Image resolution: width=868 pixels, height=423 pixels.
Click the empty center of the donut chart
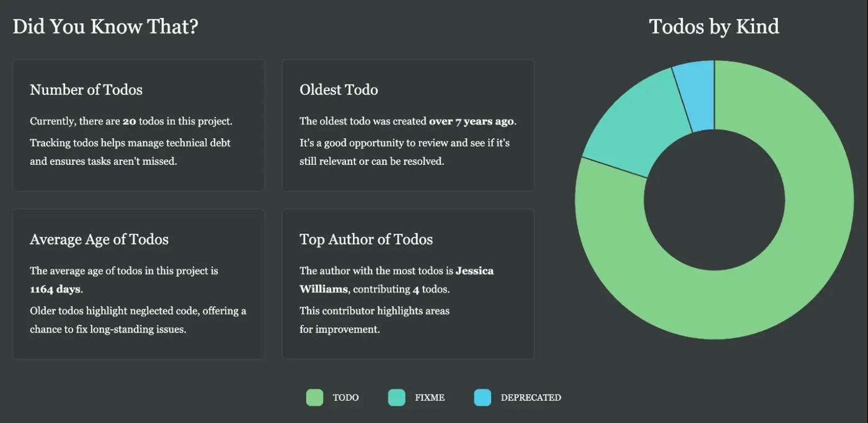coord(714,200)
